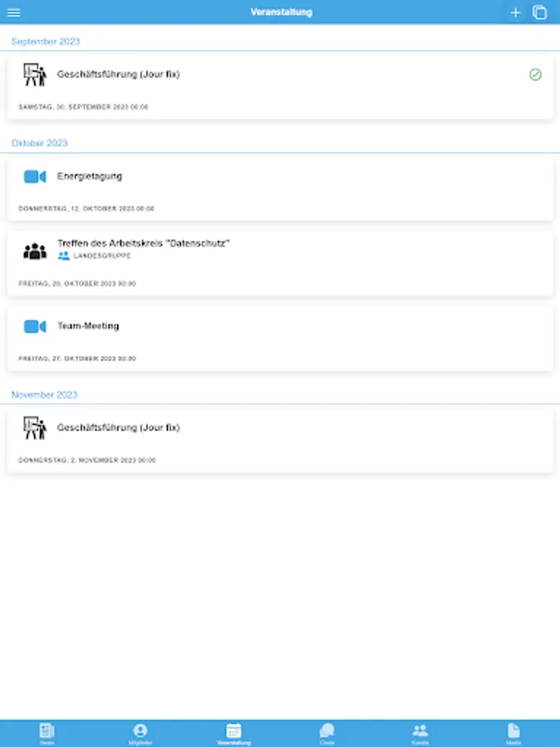The image size is (560, 747).
Task: Open the hamburger menu
Action: pos(14,12)
